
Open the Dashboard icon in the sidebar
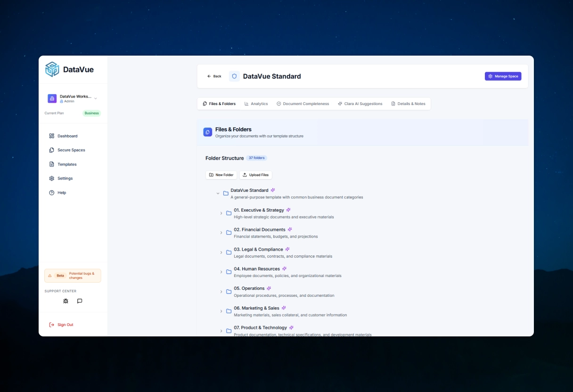pyautogui.click(x=52, y=136)
